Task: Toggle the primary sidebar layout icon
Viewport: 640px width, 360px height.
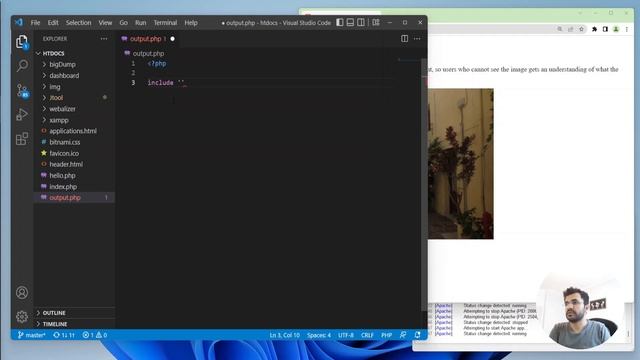Action: [340, 22]
